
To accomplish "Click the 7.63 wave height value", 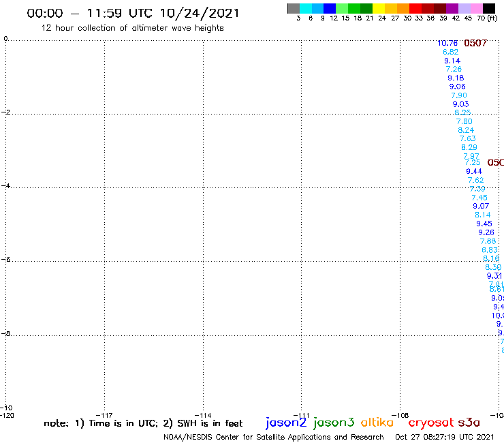I will pyautogui.click(x=467, y=138).
